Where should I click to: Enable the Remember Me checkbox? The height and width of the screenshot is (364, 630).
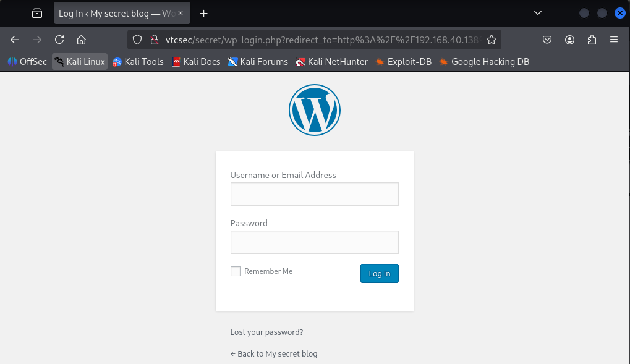coord(236,271)
